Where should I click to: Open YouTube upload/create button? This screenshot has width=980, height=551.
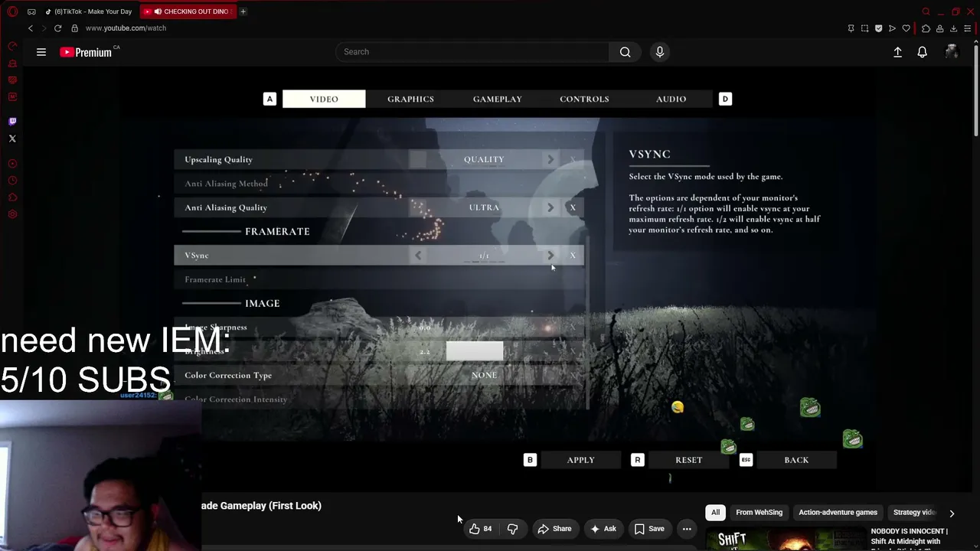click(897, 52)
